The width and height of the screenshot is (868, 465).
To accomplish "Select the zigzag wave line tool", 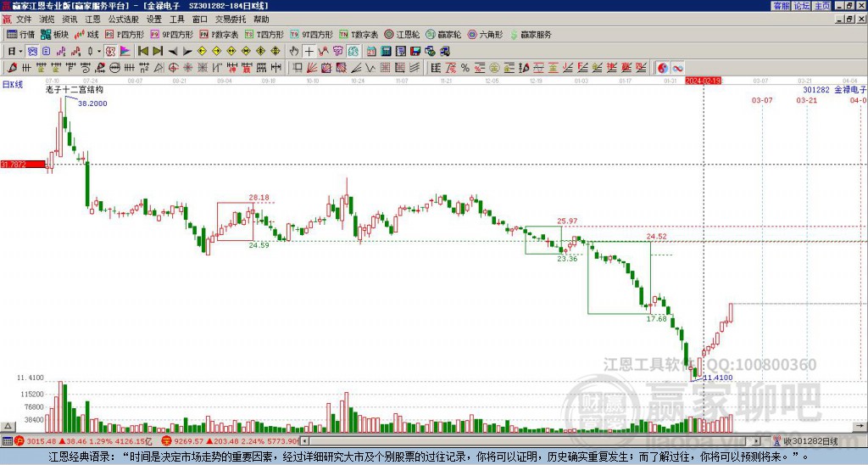I will tap(370, 68).
